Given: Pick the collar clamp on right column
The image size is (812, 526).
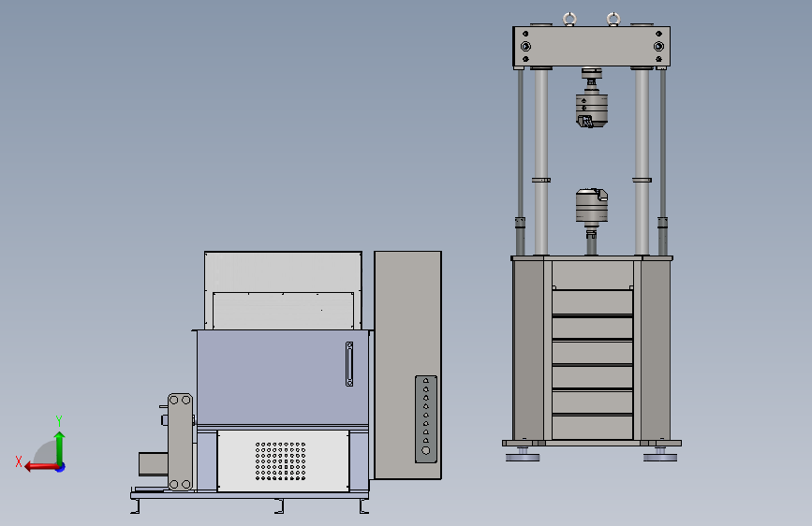Looking at the screenshot, I should click(x=642, y=180).
